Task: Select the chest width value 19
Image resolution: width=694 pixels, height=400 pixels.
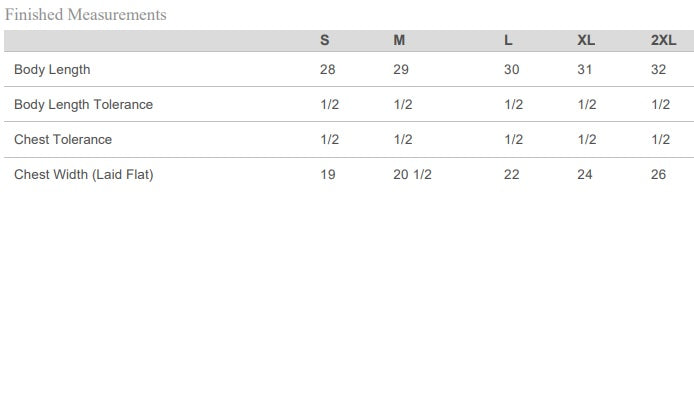Action: (328, 175)
